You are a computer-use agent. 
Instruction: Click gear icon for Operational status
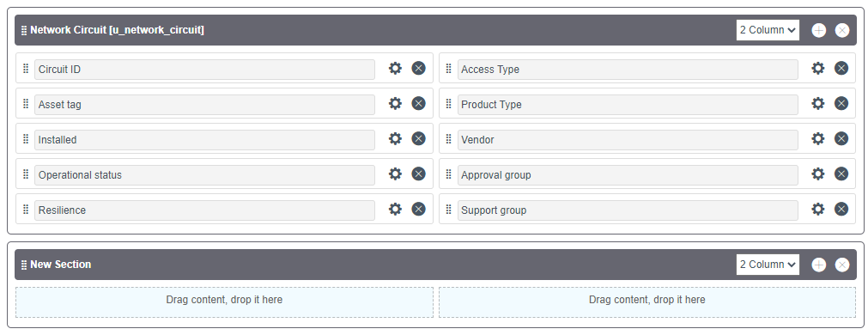click(x=395, y=174)
